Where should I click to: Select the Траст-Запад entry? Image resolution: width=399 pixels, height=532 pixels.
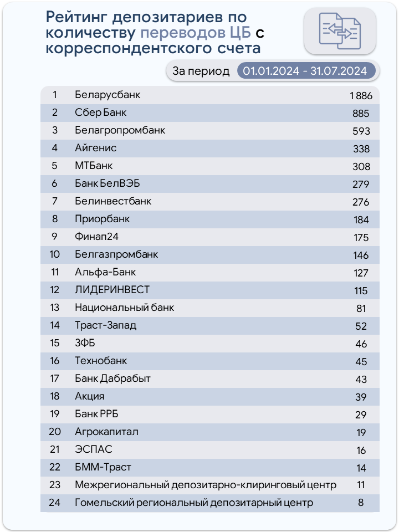pyautogui.click(x=106, y=325)
